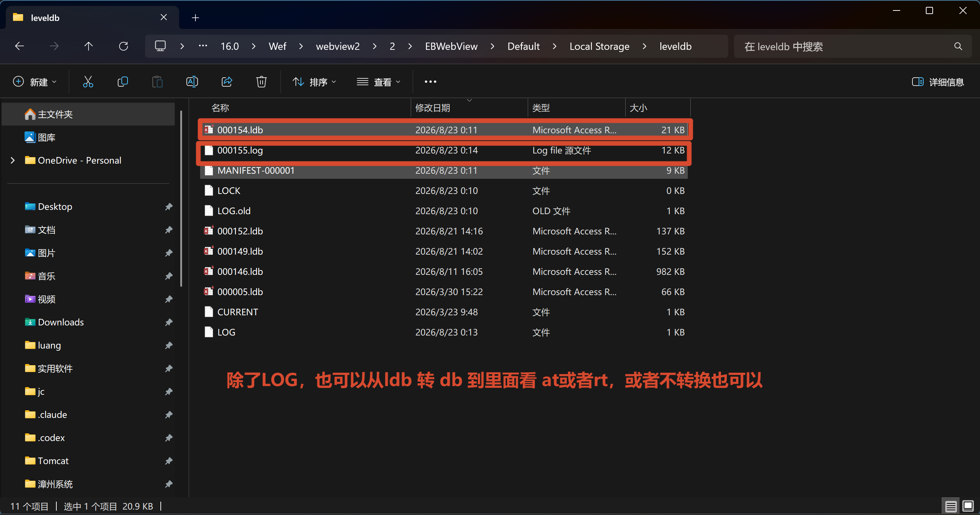Screen dimensions: 980x515
Task: Open the luang folder in sidebar
Action: pos(88,345)
